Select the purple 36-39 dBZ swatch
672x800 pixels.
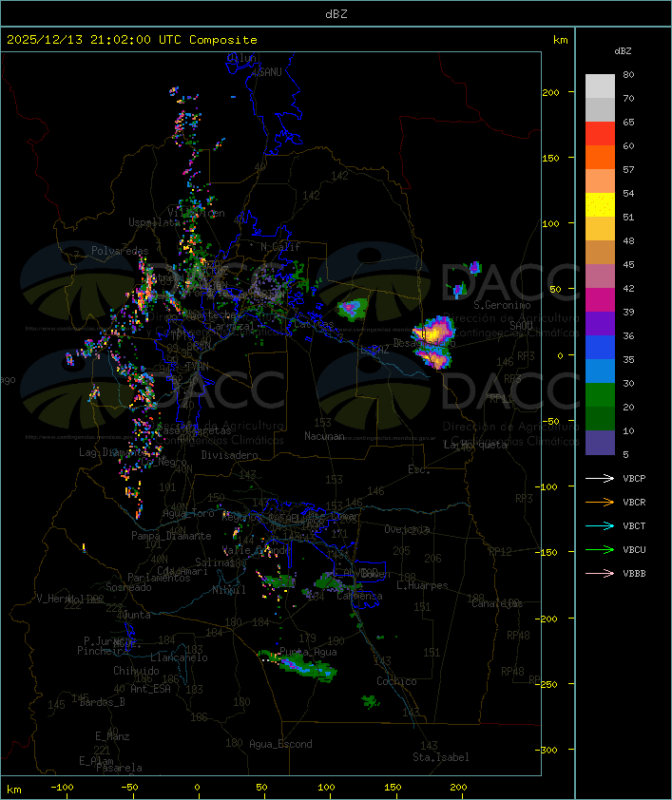[600, 323]
